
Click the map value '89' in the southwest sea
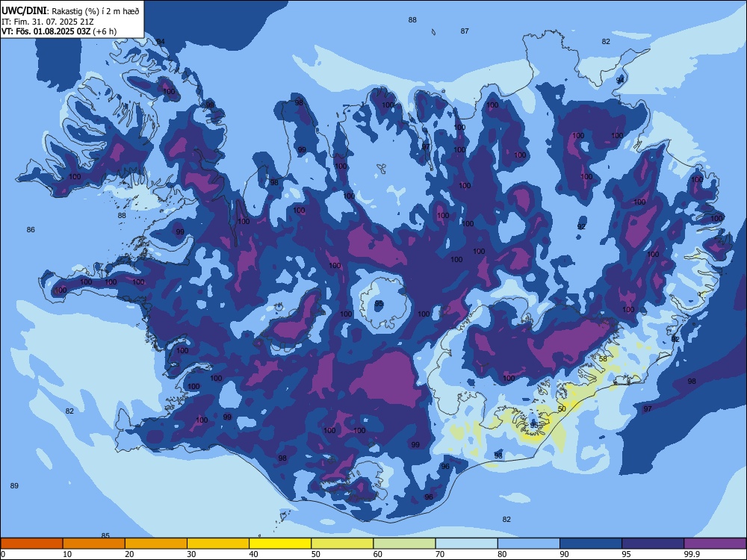14,486
